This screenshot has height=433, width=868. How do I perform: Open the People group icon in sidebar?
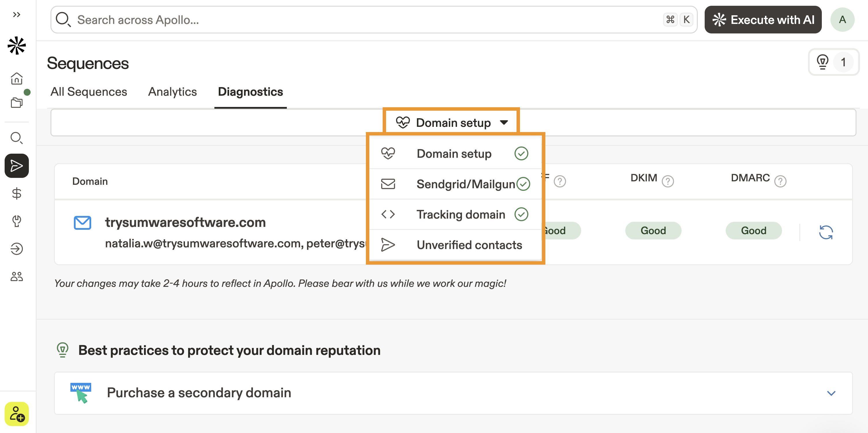click(16, 276)
